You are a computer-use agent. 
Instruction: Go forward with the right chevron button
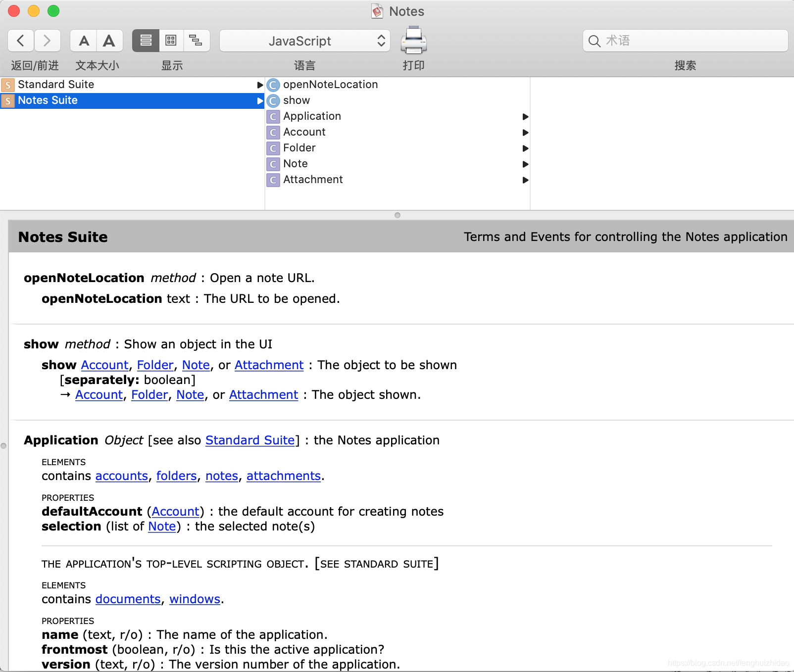coord(47,41)
